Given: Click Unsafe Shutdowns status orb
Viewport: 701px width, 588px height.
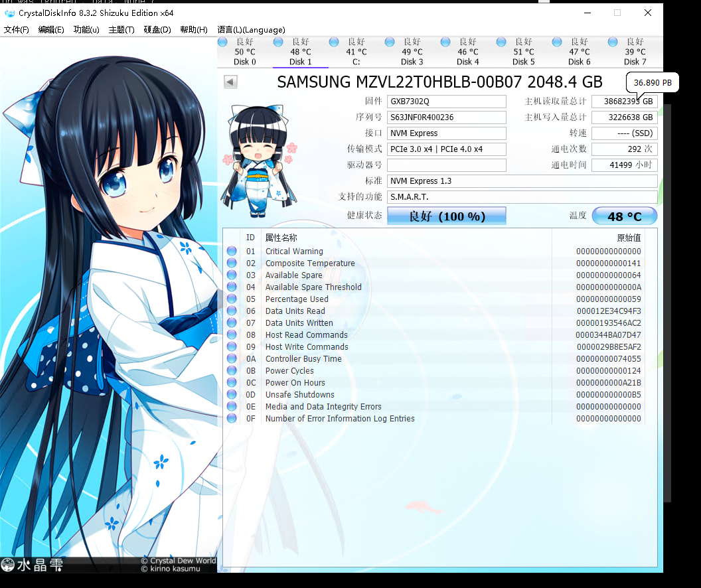Looking at the screenshot, I should [x=232, y=394].
